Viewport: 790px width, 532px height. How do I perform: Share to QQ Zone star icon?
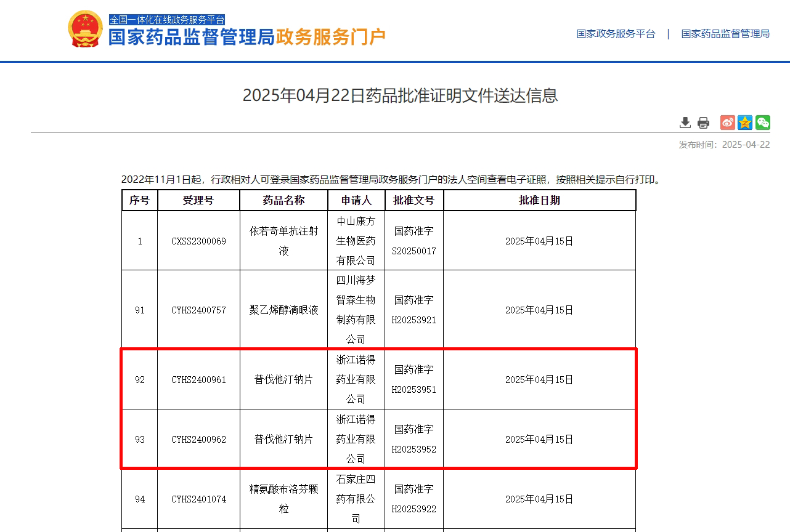[745, 123]
